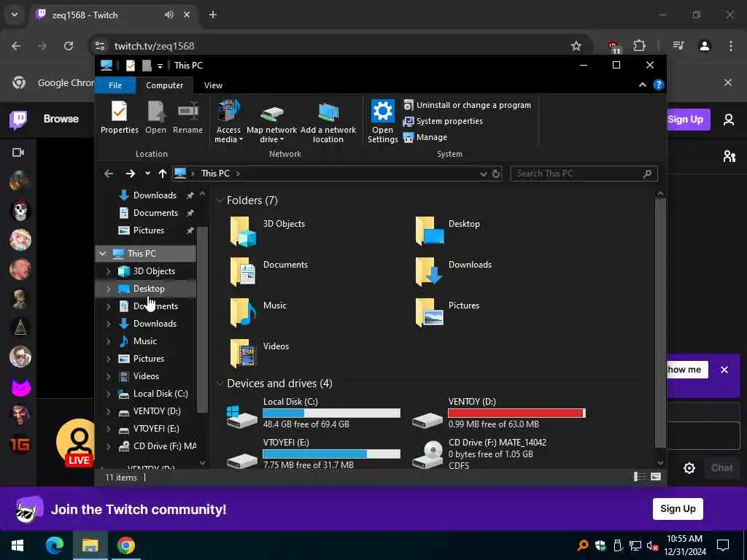This screenshot has height=560, width=747.
Task: Collapse the ribbon with the chevron
Action: click(x=642, y=85)
